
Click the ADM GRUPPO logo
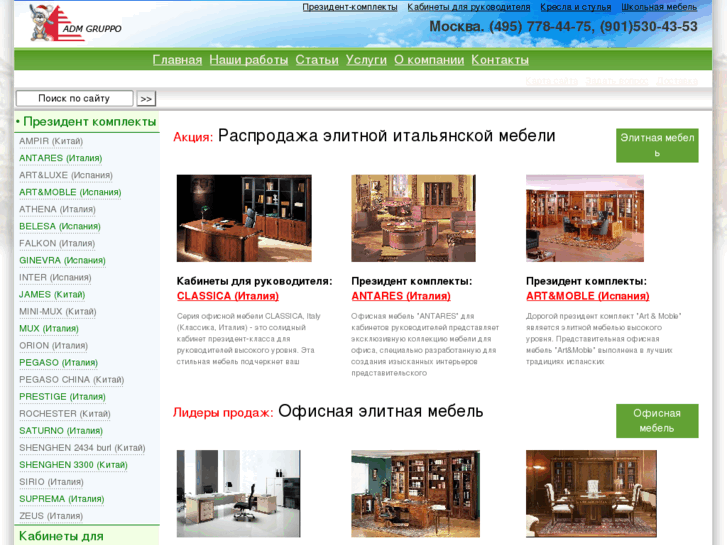pos(74,23)
